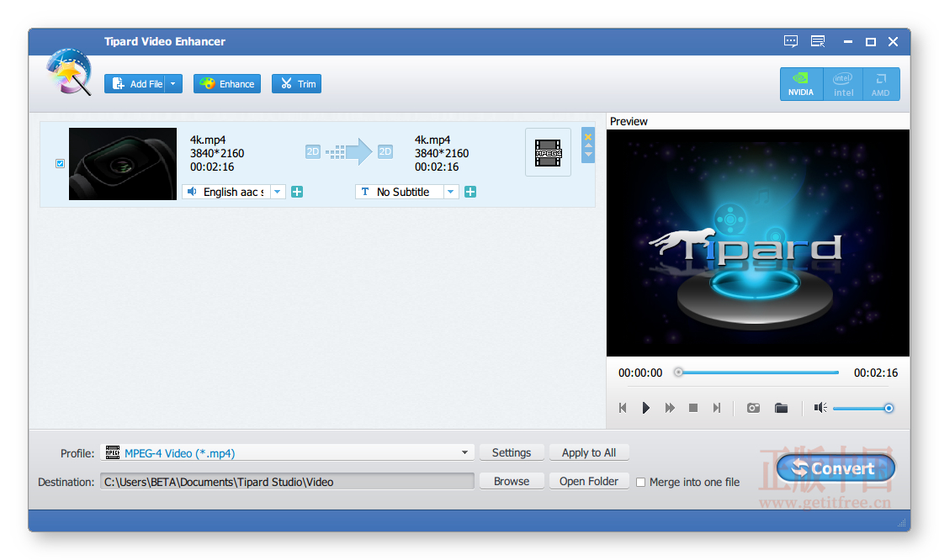Click the preview seek slider handle

coord(678,372)
